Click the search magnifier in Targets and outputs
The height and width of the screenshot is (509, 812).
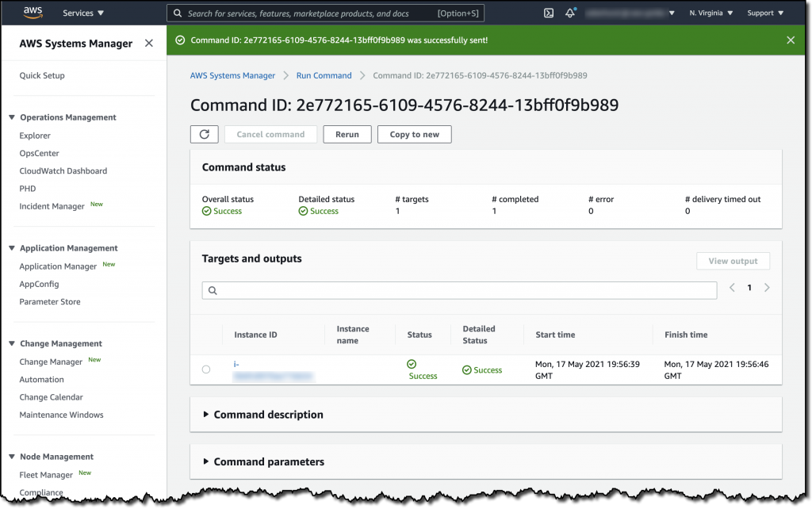pyautogui.click(x=212, y=290)
